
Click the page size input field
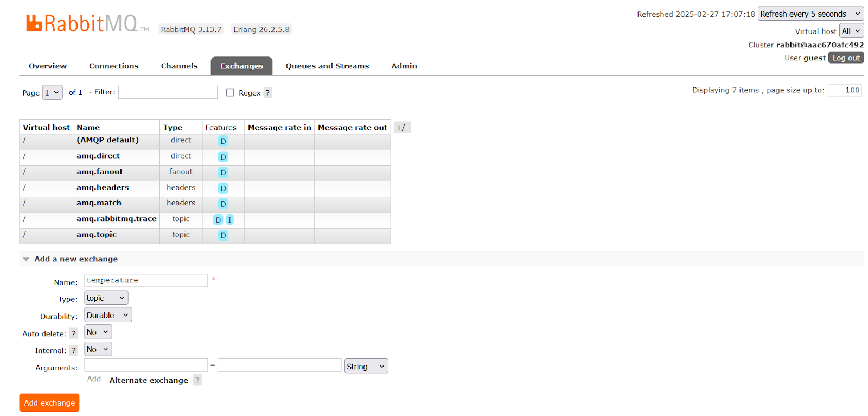click(845, 90)
